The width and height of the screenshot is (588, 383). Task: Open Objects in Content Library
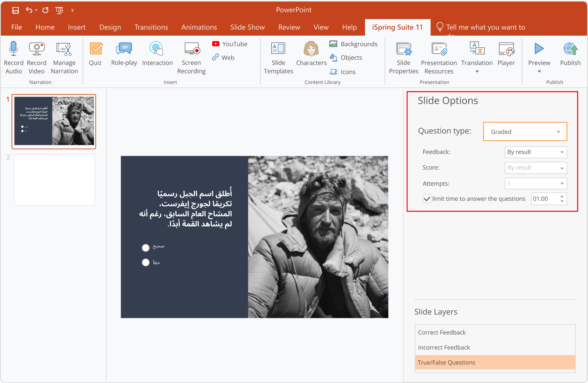coord(346,58)
